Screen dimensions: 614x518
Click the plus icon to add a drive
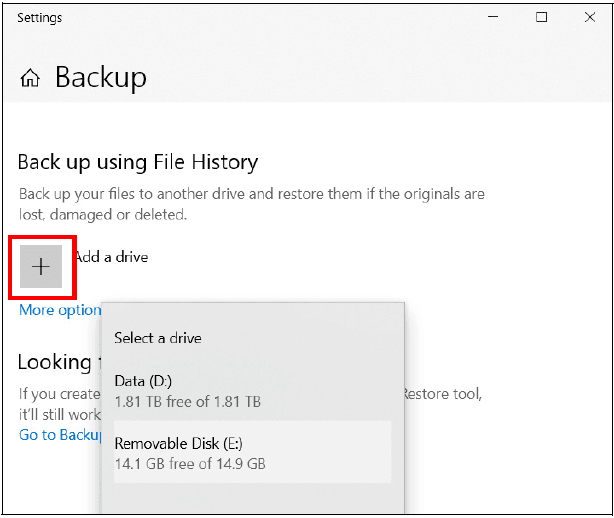[x=41, y=267]
